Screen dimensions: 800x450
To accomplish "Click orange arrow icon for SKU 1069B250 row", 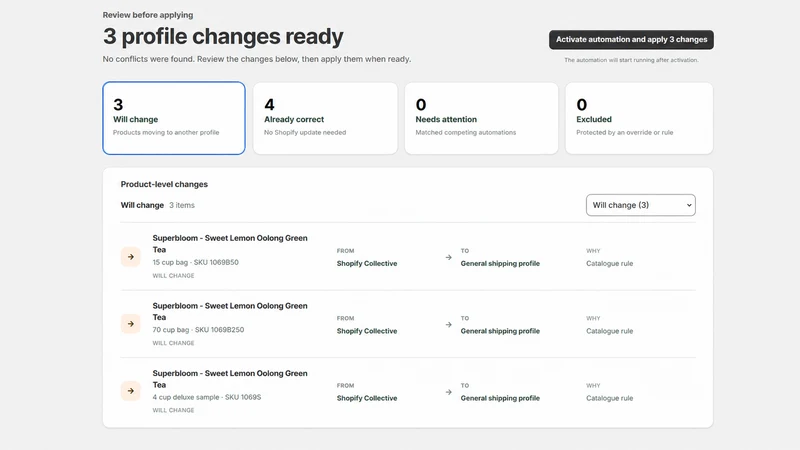I will [131, 324].
